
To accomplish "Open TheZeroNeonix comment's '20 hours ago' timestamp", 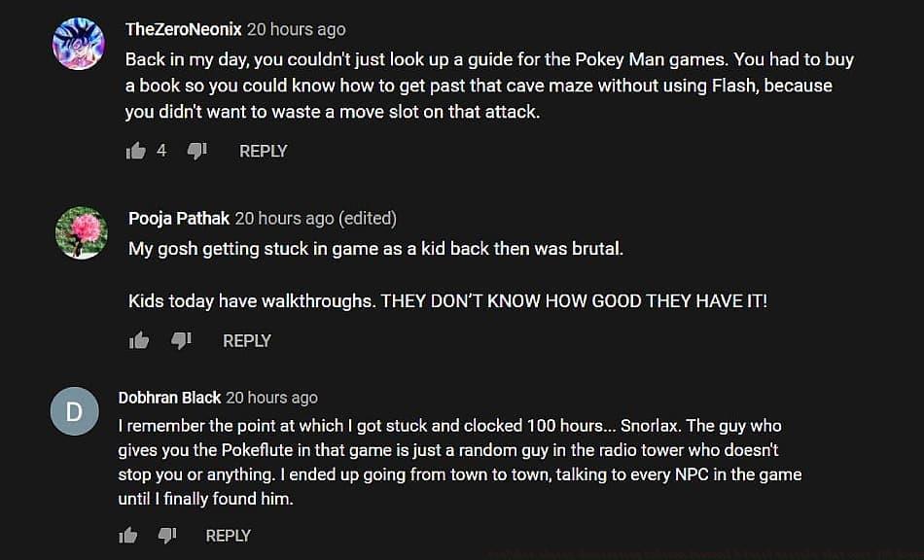I will [297, 29].
